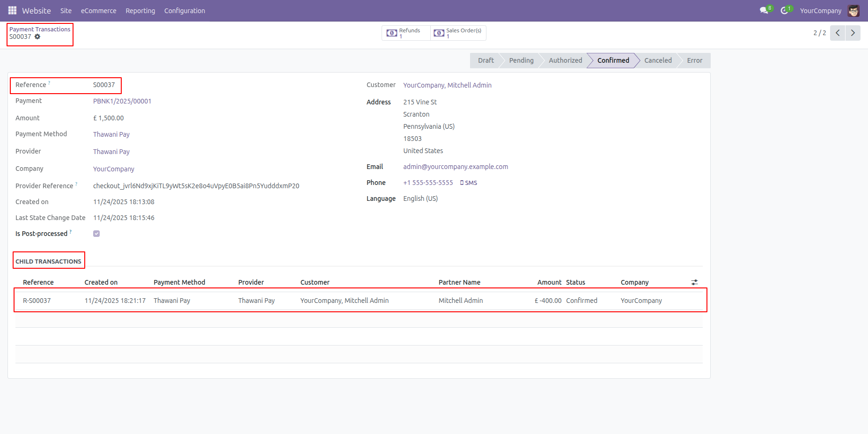Screen dimensions: 868x434
Task: Click the admin email address link
Action: click(x=456, y=167)
